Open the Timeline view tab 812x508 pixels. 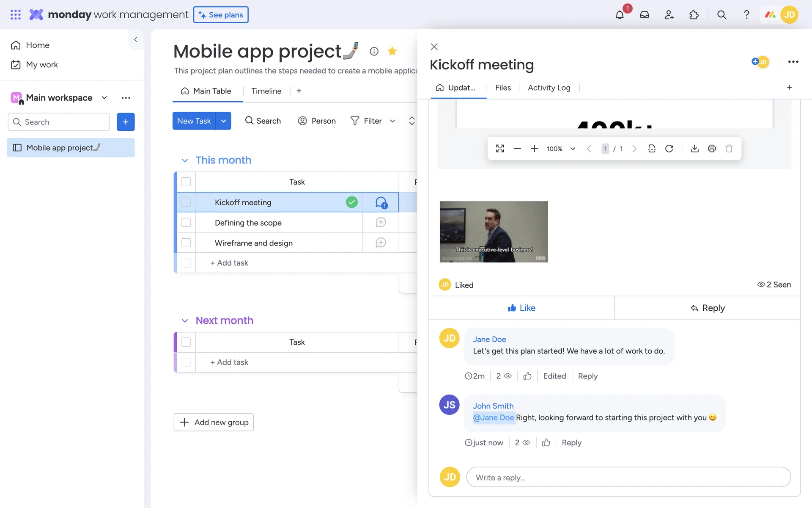[266, 91]
